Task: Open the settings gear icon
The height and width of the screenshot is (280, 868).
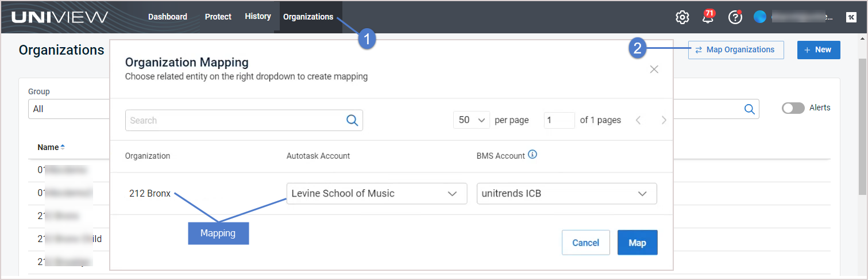Action: (x=682, y=17)
